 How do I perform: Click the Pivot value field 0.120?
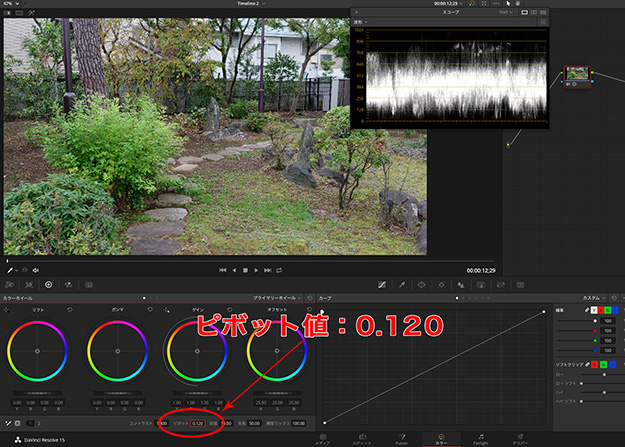coord(197,424)
